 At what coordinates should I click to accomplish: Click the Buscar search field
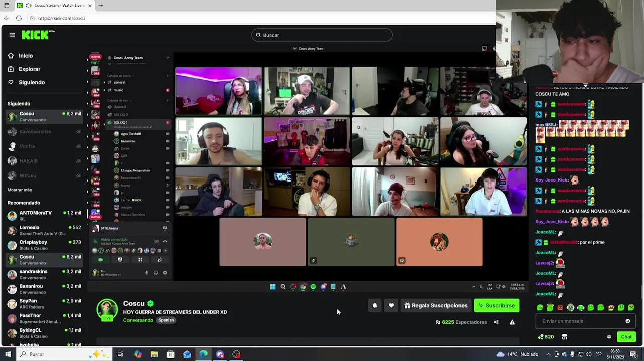click(x=322, y=35)
